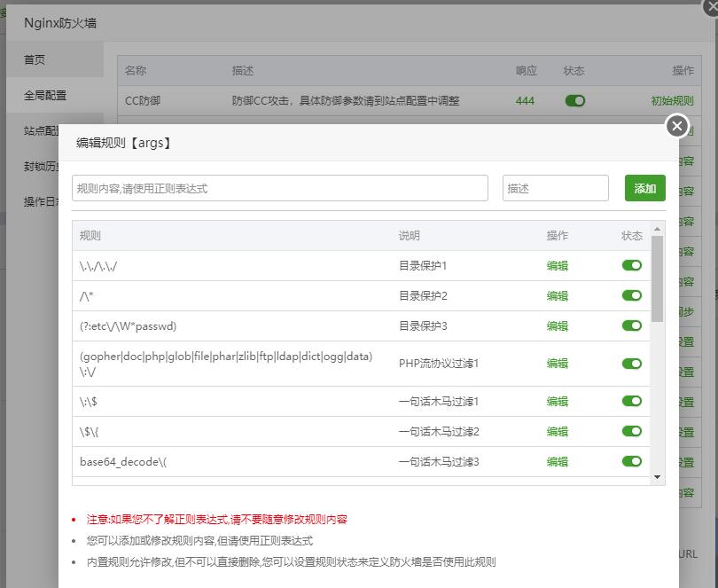This screenshot has width=718, height=588.
Task: Edit the 目录保护3 rule
Action: pos(558,326)
